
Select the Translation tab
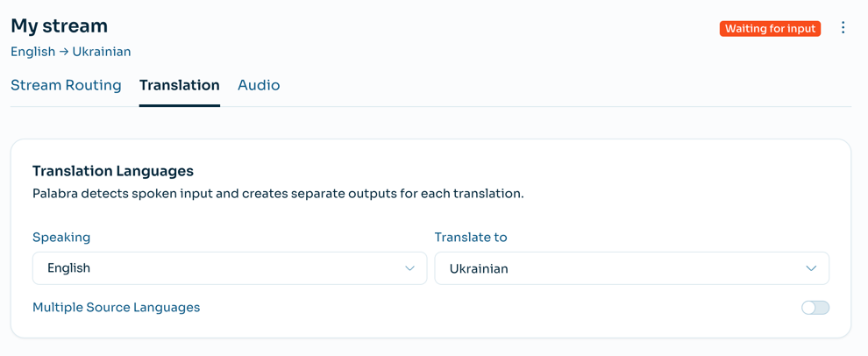[x=179, y=85]
